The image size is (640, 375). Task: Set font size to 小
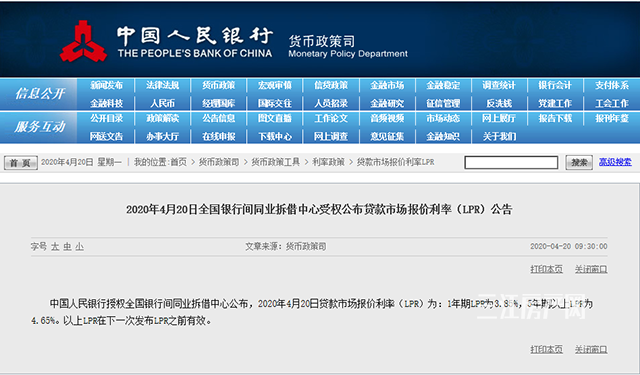(x=80, y=246)
